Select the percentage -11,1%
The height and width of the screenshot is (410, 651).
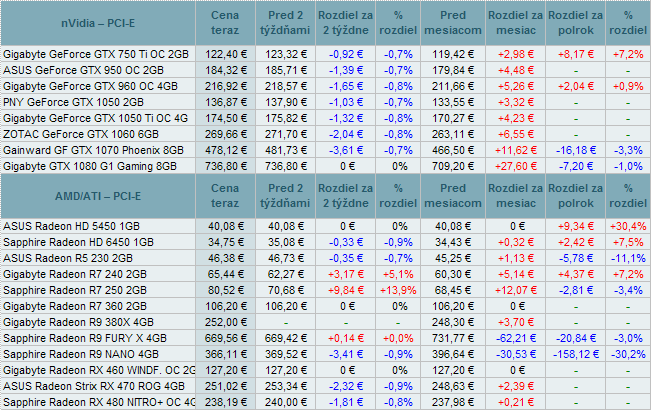[628, 259]
